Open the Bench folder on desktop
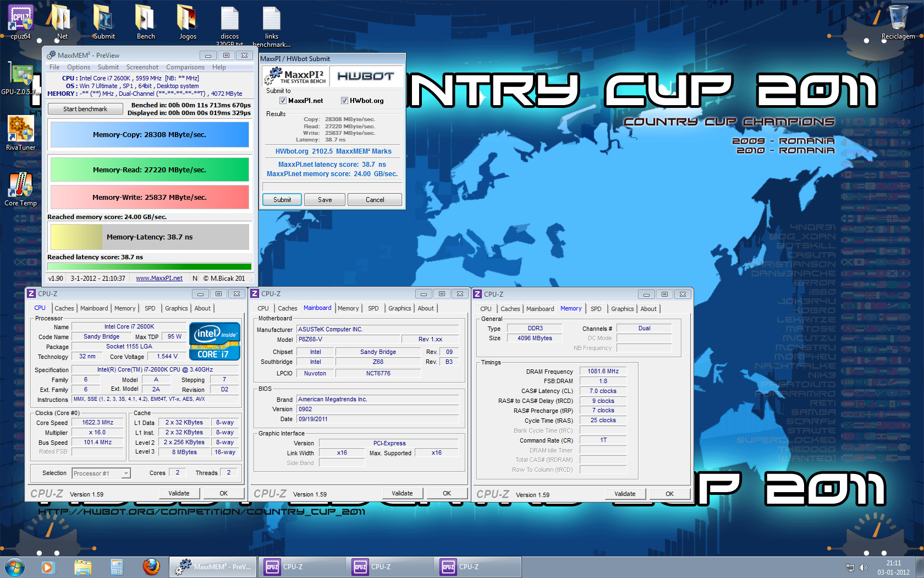The height and width of the screenshot is (578, 924). coord(146,22)
